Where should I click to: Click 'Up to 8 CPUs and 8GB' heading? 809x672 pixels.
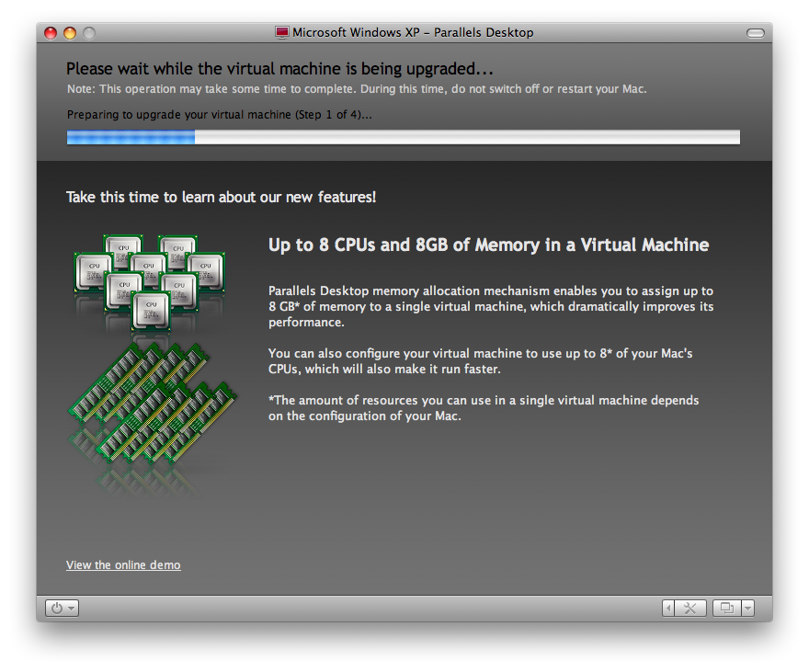(488, 245)
